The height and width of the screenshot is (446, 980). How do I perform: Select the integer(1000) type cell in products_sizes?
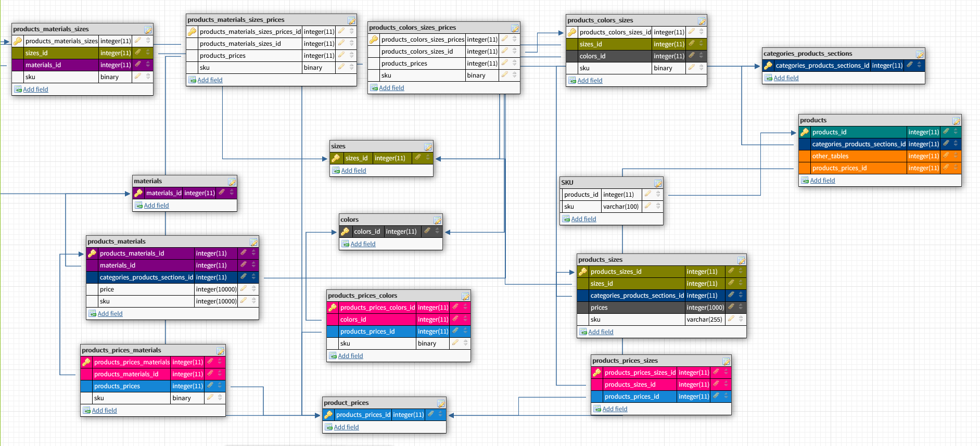tap(705, 308)
